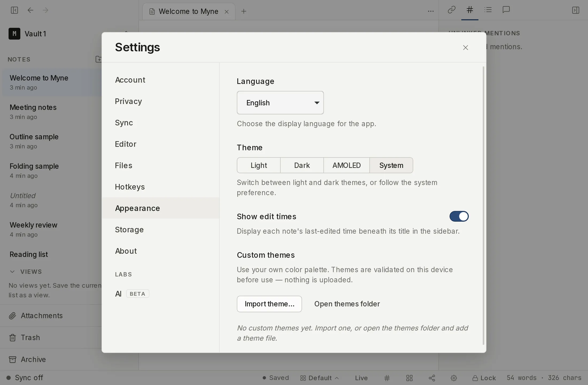This screenshot has width=588, height=385.
Task: Open Archive in sidebar
Action: pyautogui.click(x=51, y=359)
